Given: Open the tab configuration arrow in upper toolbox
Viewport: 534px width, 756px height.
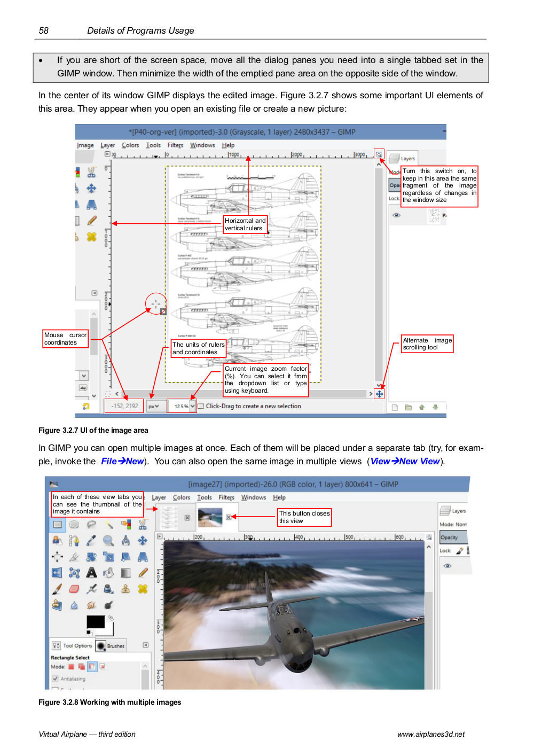Looking at the screenshot, I should point(95,293).
